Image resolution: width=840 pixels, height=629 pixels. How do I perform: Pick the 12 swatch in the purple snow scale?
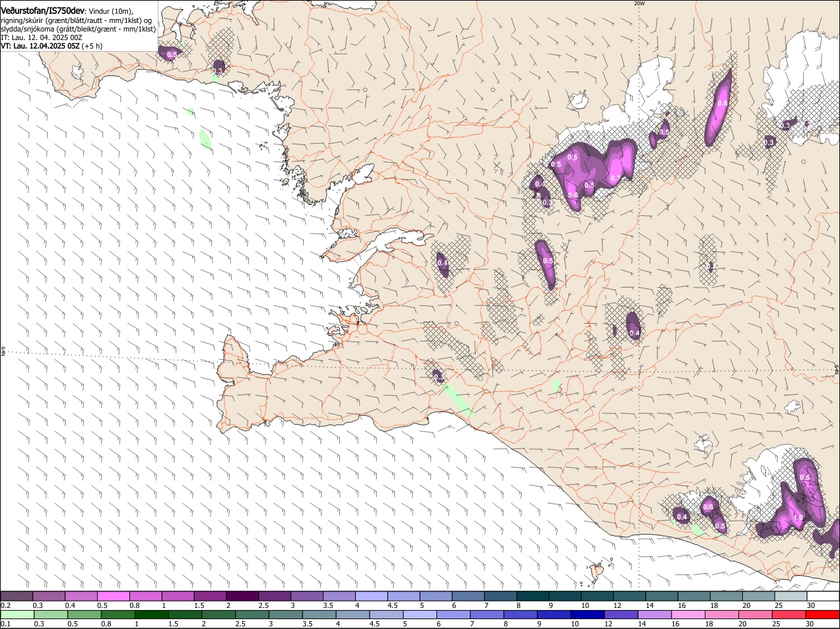point(630,596)
